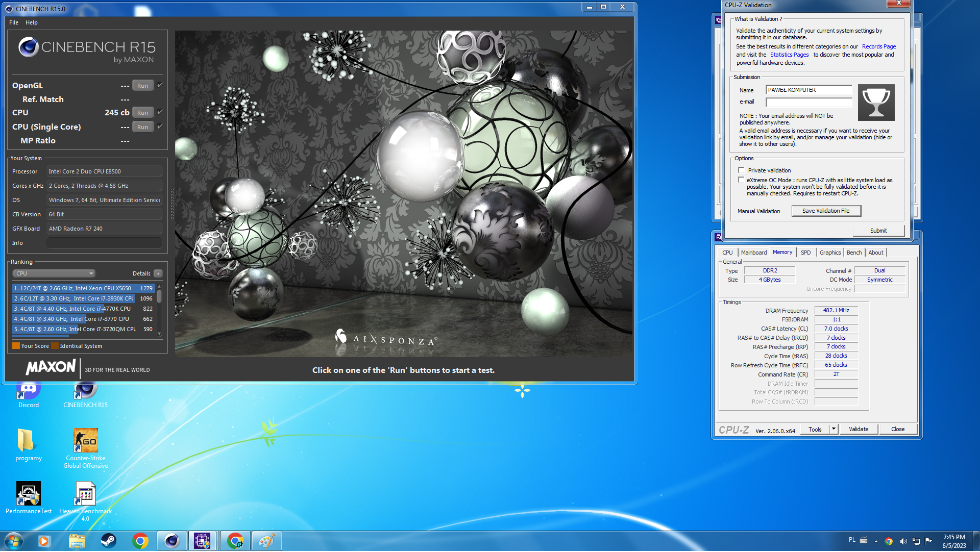Launch Windows Media Player from taskbar
Screen dimensions: 980x552
(x=44, y=541)
